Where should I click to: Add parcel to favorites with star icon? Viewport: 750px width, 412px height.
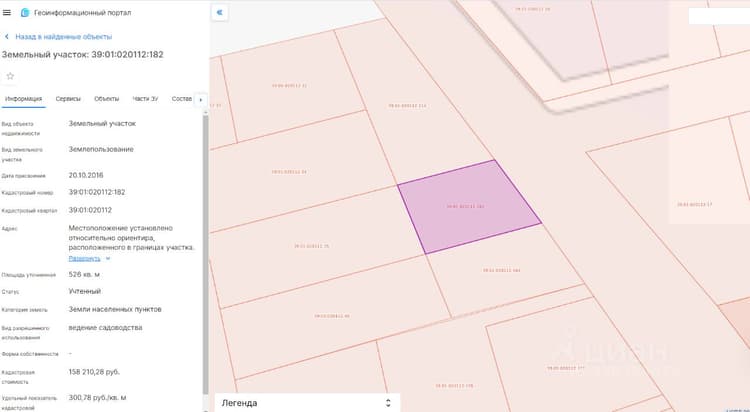click(x=10, y=76)
